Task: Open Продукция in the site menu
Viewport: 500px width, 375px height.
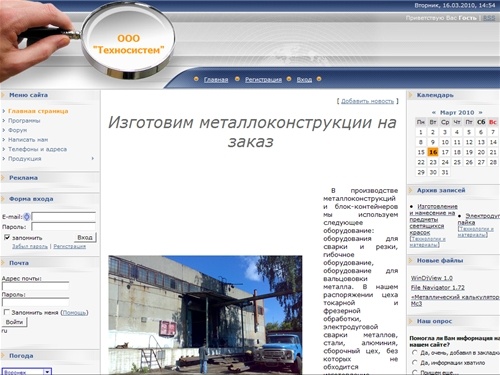Action: (x=25, y=159)
